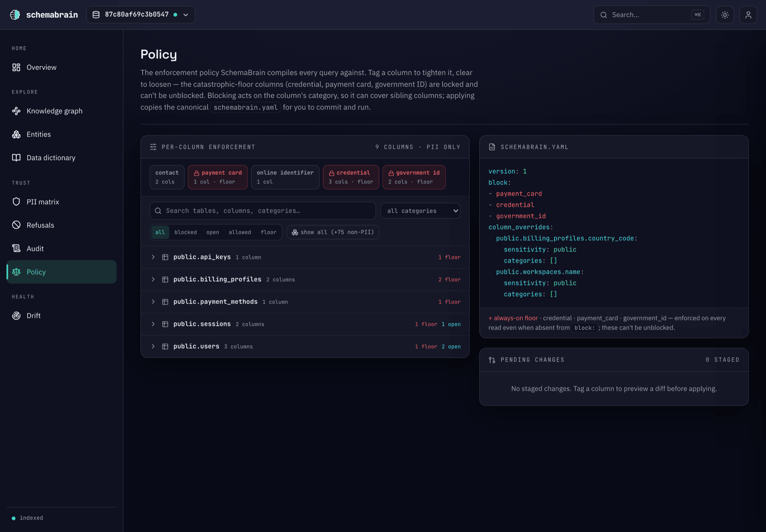Click the Policy scales icon
The width and height of the screenshot is (766, 532).
(16, 272)
